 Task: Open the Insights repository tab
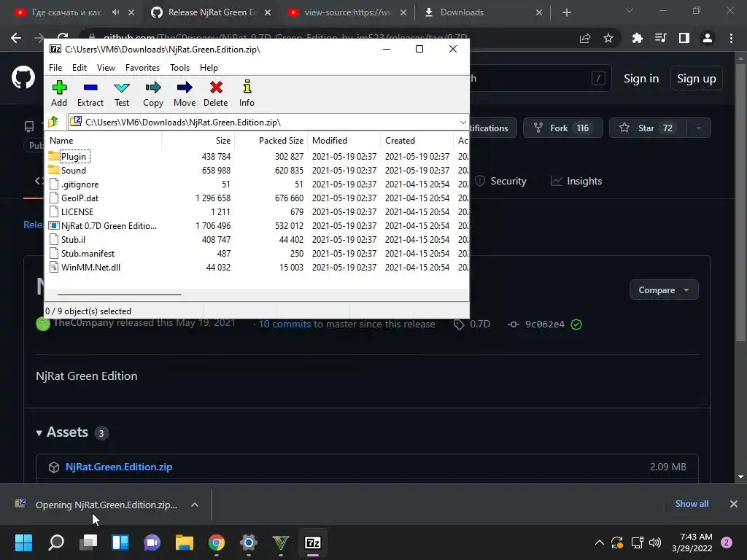click(576, 181)
